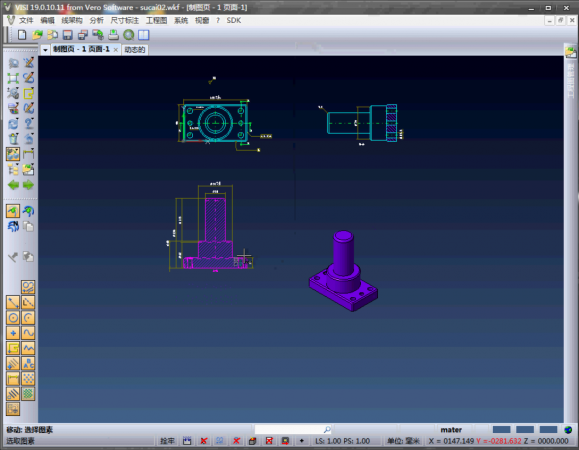Viewport: 579px width, 450px height.
Task: Click the New file icon in toolbar
Action: click(x=22, y=35)
